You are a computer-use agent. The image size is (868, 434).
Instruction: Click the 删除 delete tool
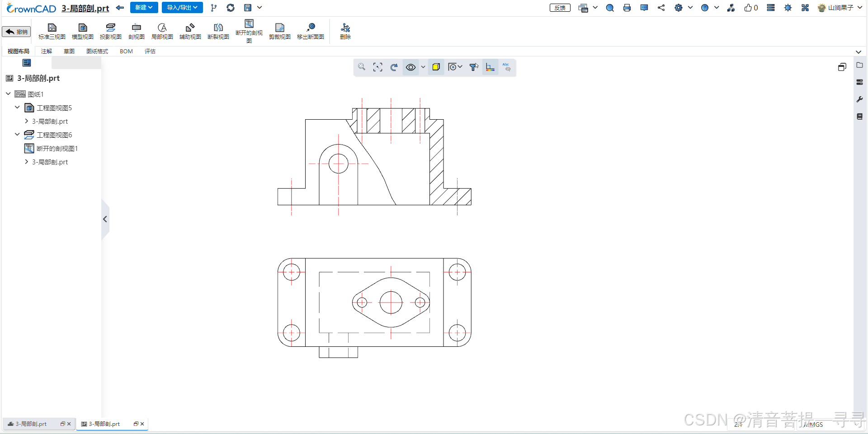tap(345, 32)
